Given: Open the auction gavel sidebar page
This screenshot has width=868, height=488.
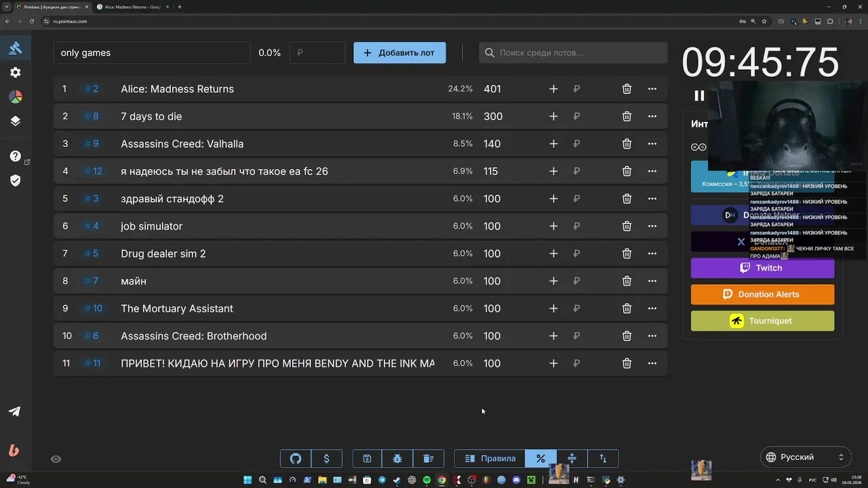Looking at the screenshot, I should [15, 47].
